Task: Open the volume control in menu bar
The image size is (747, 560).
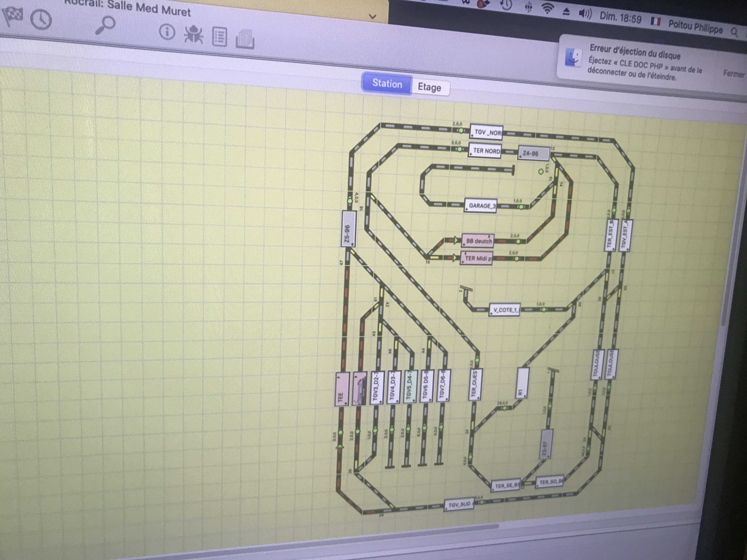Action: click(585, 14)
